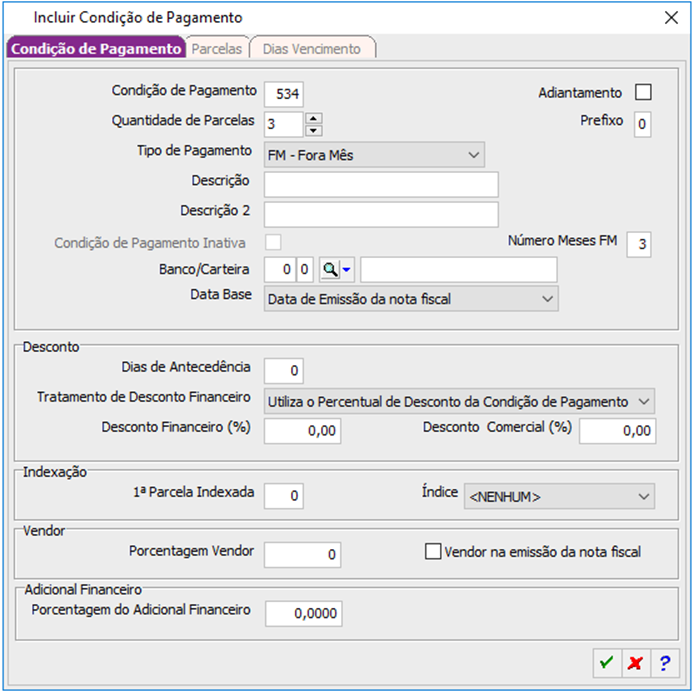This screenshot has width=694, height=692.
Task: Toggle Condição de Pagamento Inativa checkbox
Action: [273, 242]
